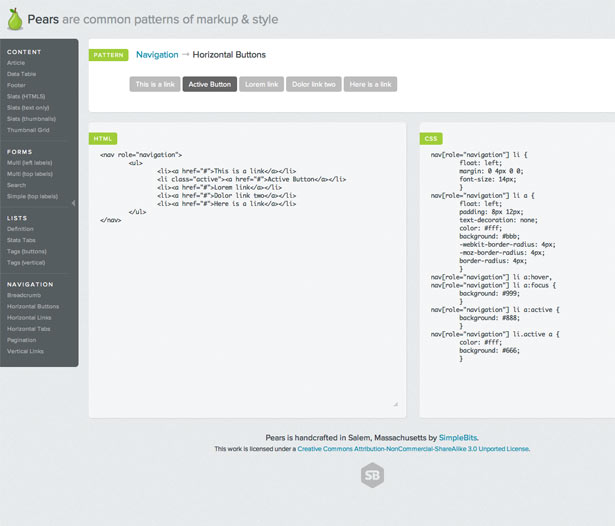Click inside the HTML code textarea
This screenshot has height=526, width=615.
tap(247, 280)
